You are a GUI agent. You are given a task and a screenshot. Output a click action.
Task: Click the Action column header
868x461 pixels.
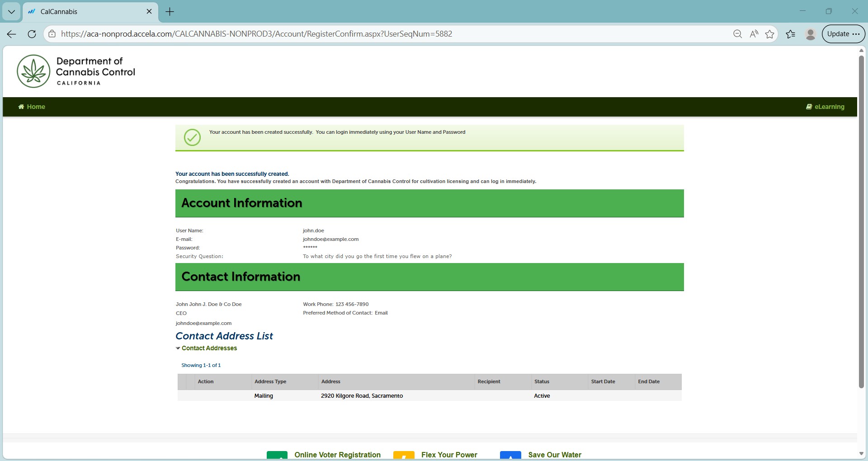click(206, 381)
